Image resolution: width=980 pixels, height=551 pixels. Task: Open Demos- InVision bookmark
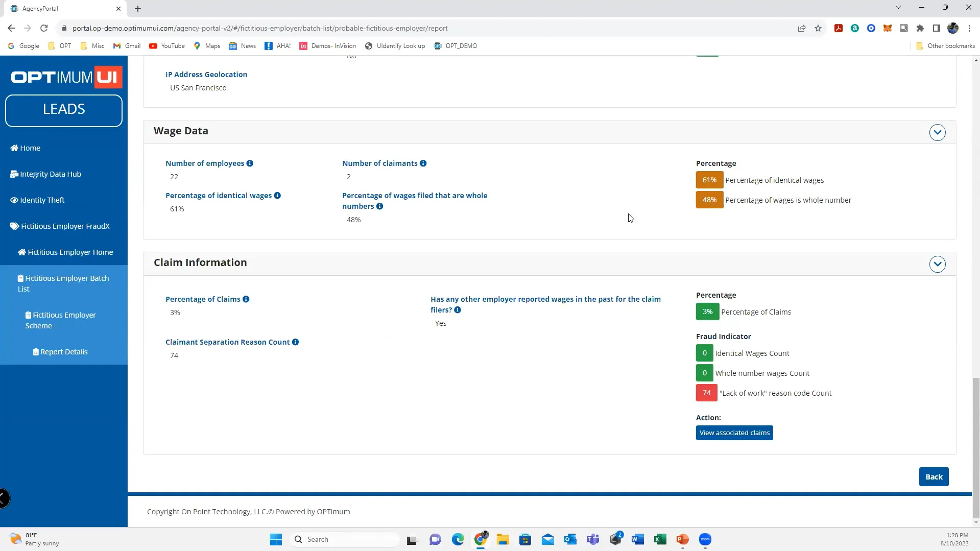coord(328,46)
